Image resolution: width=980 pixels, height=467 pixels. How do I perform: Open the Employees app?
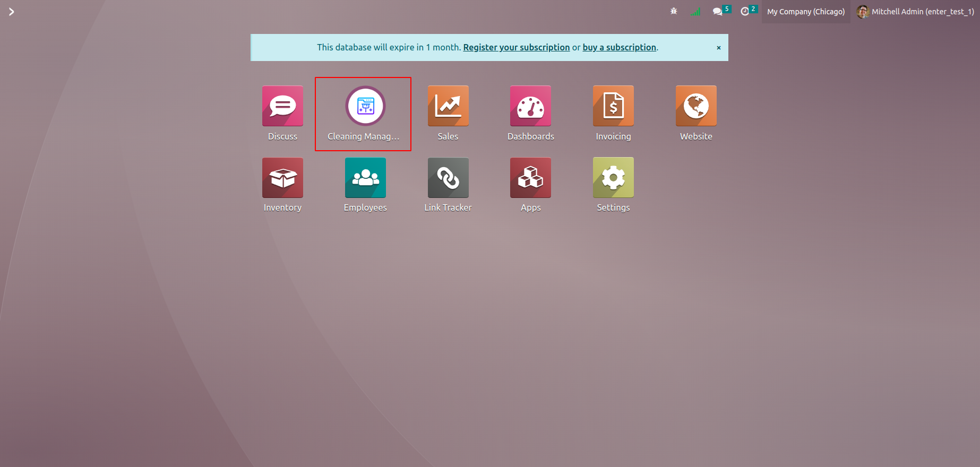click(365, 178)
